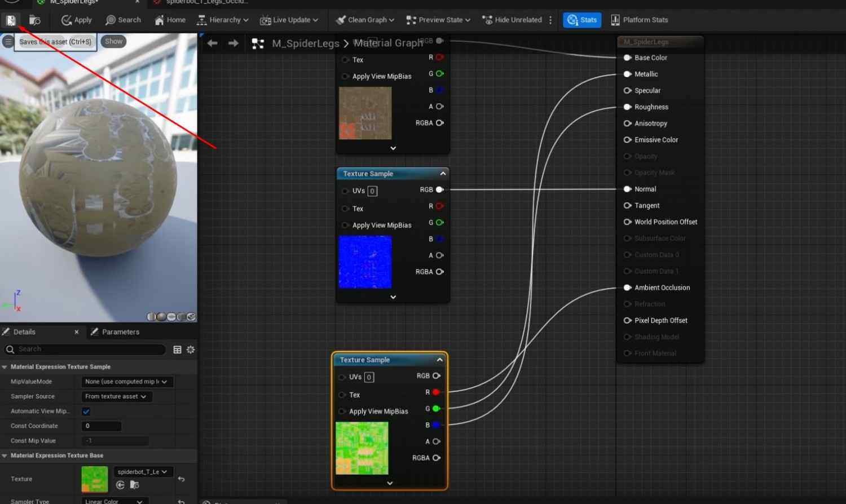
Task: Click the M_SpiderLegs breadcrumb
Action: click(306, 43)
